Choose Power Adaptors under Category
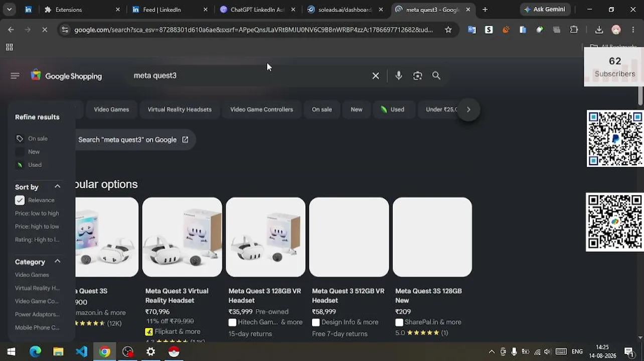 point(37,314)
